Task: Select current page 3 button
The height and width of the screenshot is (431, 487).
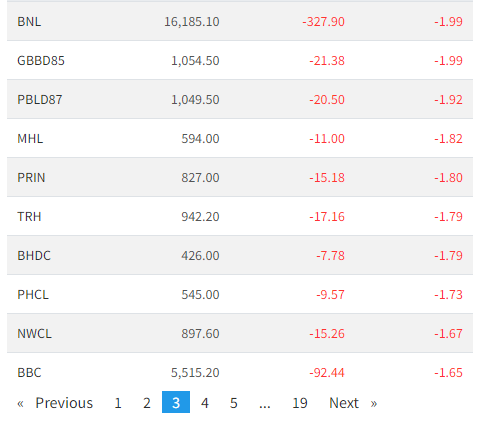Action: [x=176, y=402]
